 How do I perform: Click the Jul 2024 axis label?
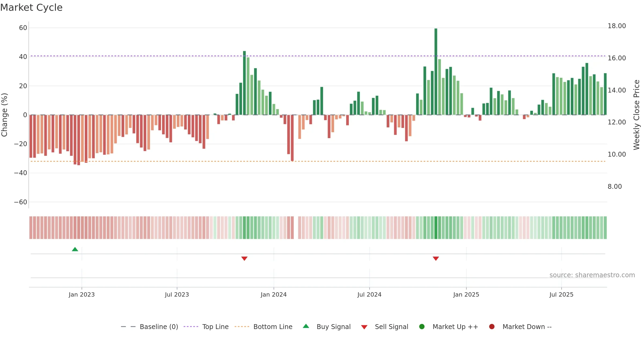pos(369,294)
